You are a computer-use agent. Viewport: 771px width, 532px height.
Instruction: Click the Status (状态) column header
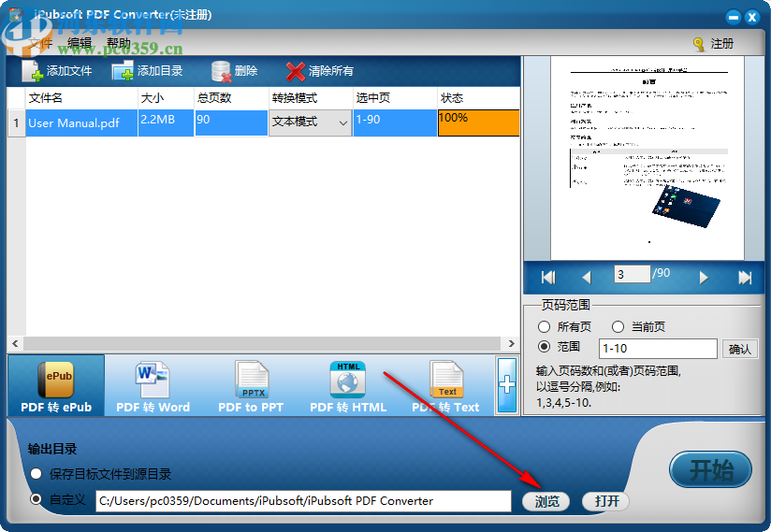478,98
